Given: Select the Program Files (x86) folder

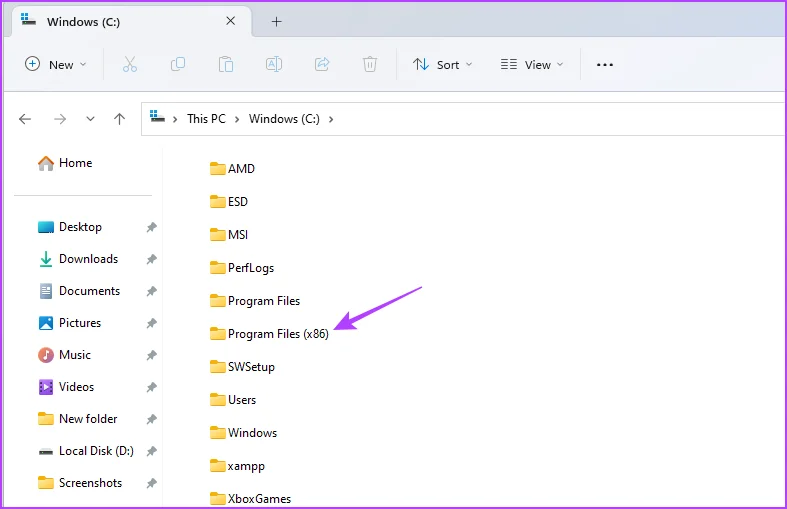Looking at the screenshot, I should pyautogui.click(x=269, y=334).
